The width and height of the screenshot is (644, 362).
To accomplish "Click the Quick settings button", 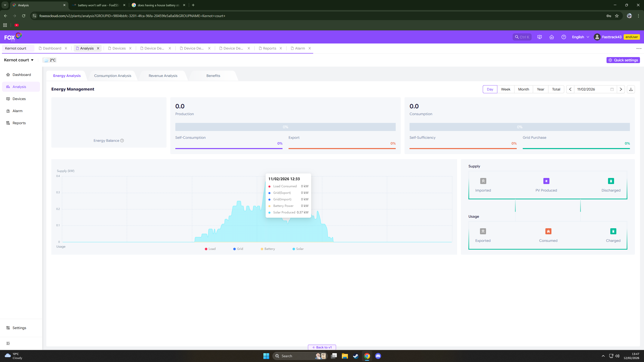I will point(623,60).
